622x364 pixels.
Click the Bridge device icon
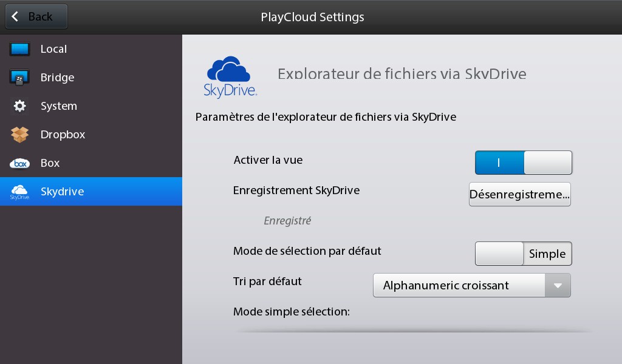click(19, 78)
